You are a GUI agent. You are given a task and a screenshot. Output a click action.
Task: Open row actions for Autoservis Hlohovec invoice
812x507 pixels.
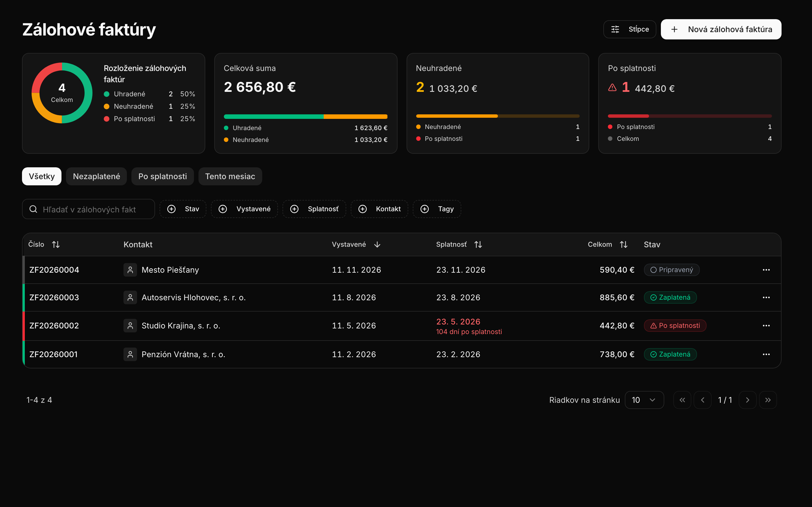pos(766,297)
